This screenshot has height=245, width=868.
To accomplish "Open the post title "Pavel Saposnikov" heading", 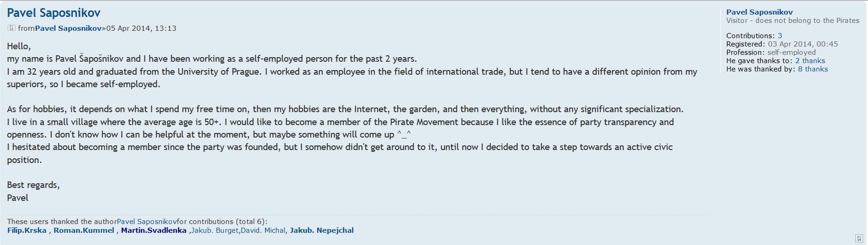I will click(x=54, y=13).
